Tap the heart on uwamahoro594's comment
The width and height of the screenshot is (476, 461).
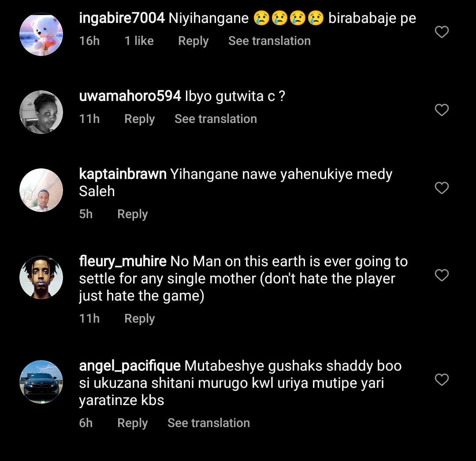[x=442, y=110]
